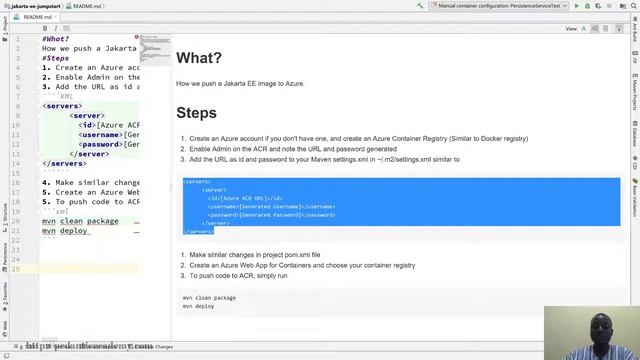Toggle italic formatting in markdown toolbar
The width and height of the screenshot is (640, 360).
click(56, 28)
